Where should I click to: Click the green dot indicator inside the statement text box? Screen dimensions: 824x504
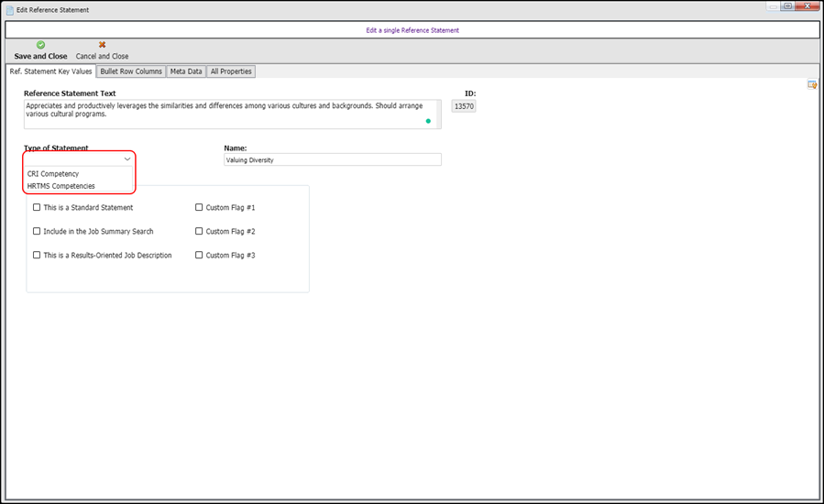428,121
